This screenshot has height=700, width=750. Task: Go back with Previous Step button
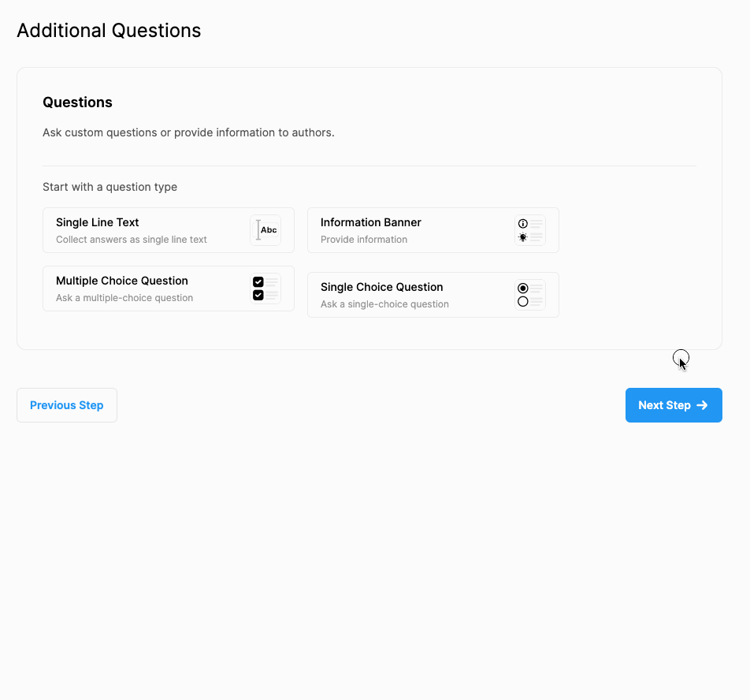pos(67,405)
